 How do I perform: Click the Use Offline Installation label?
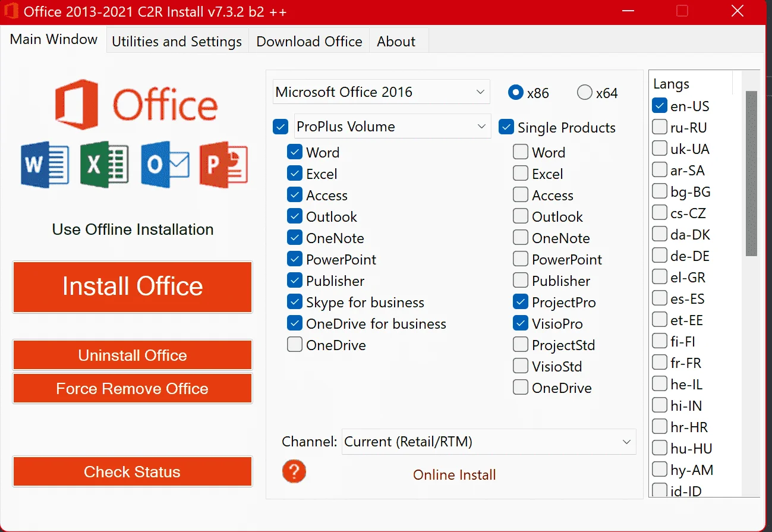(x=133, y=229)
